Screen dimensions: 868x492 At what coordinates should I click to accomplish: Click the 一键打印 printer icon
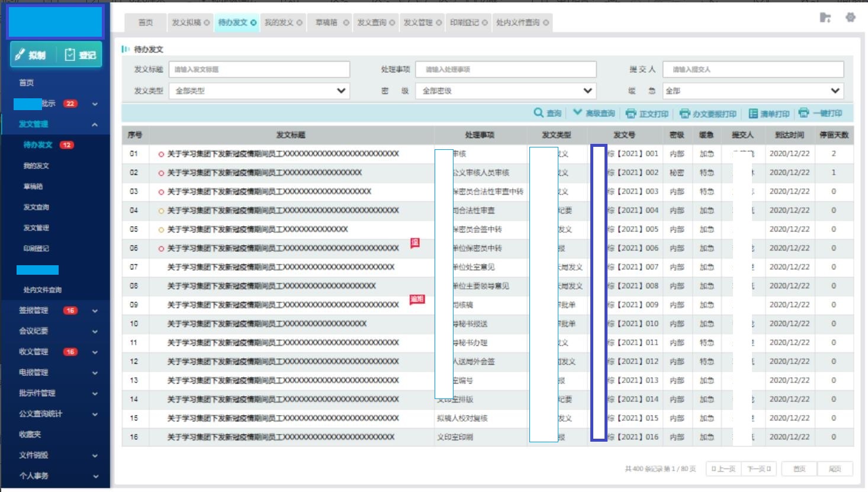click(x=803, y=112)
